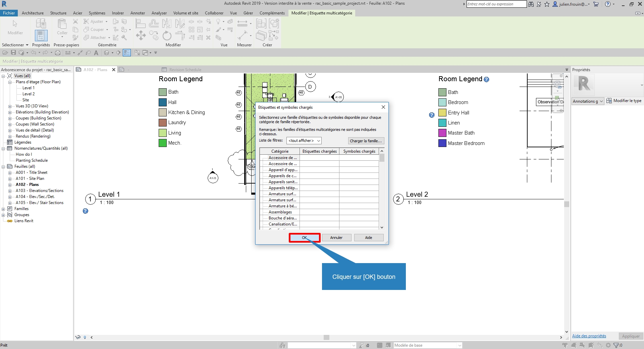Click 'Charger la famille...' button

coord(366,141)
